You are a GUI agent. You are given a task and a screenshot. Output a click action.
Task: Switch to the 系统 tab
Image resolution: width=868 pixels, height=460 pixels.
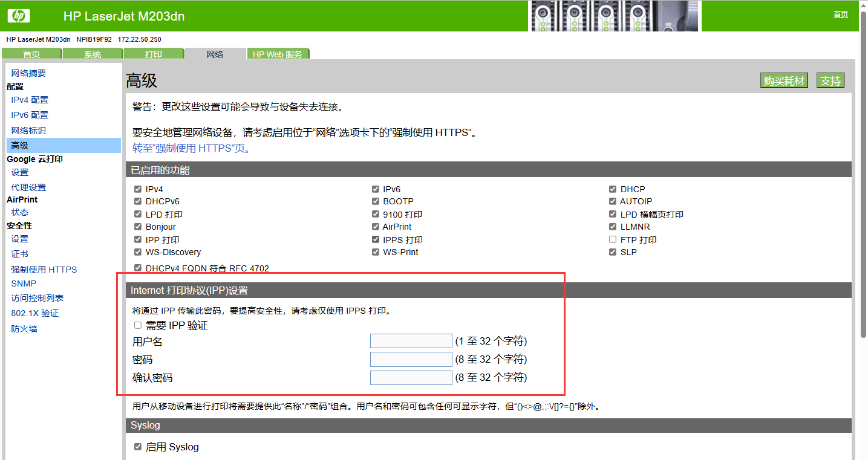pos(93,54)
